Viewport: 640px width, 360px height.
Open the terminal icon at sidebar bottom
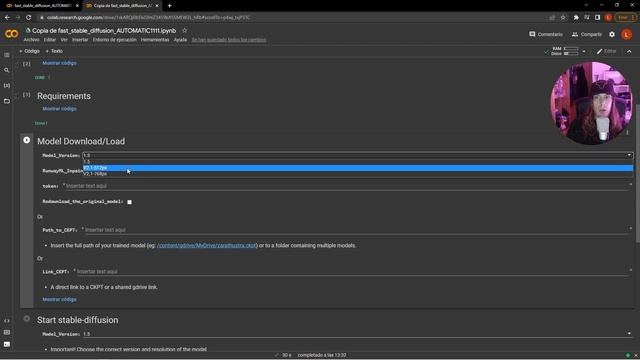[7, 344]
